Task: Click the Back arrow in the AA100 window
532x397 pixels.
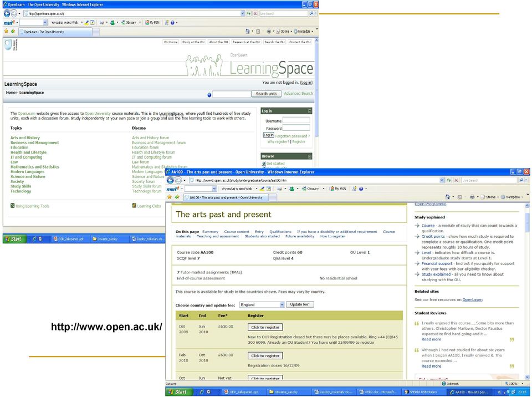Action: coord(170,180)
